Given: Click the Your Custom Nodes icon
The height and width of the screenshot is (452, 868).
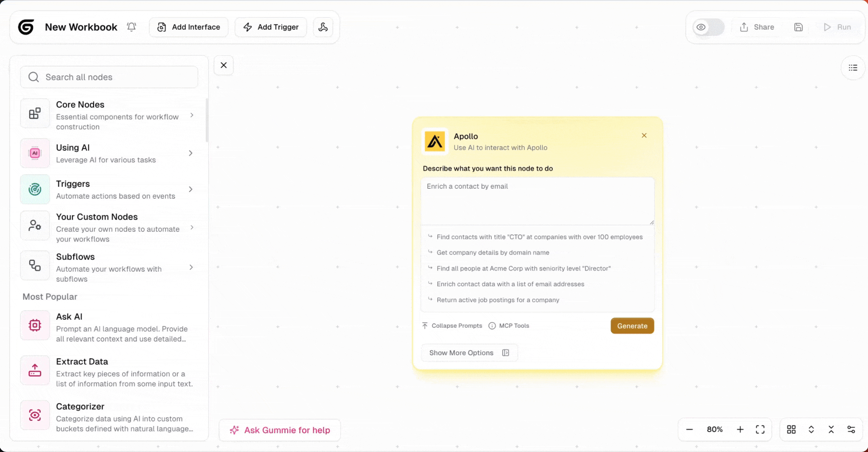Looking at the screenshot, I should pos(35,226).
